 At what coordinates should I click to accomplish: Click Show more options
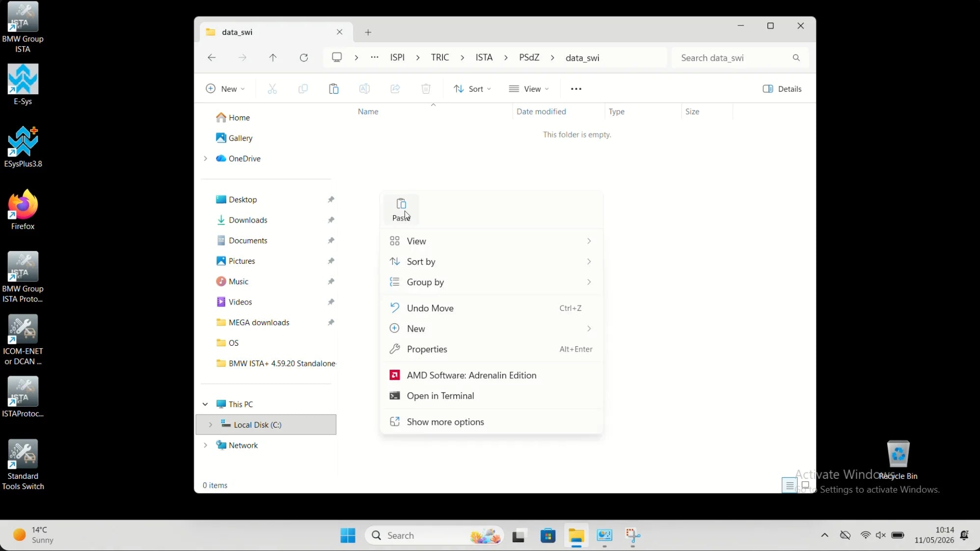[x=491, y=422]
